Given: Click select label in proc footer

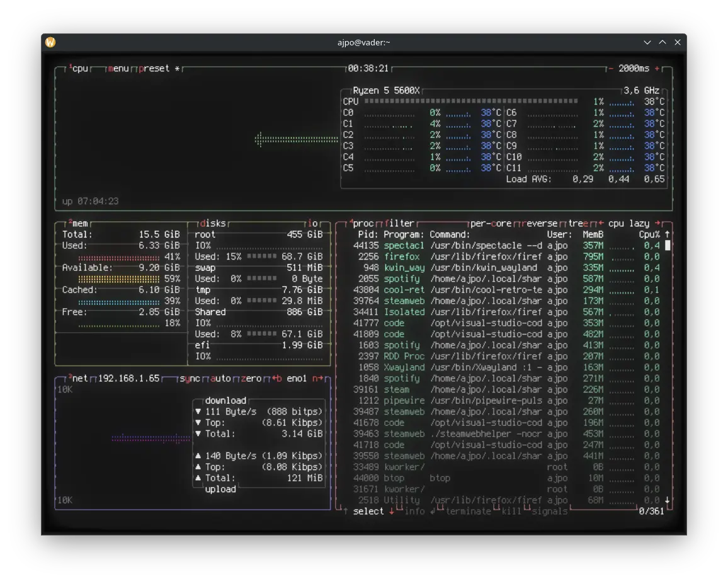Looking at the screenshot, I should [x=368, y=512].
